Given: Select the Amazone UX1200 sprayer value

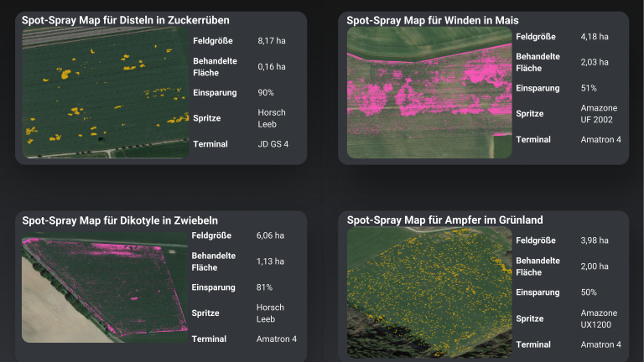Looking at the screenshot, I should point(600,318).
